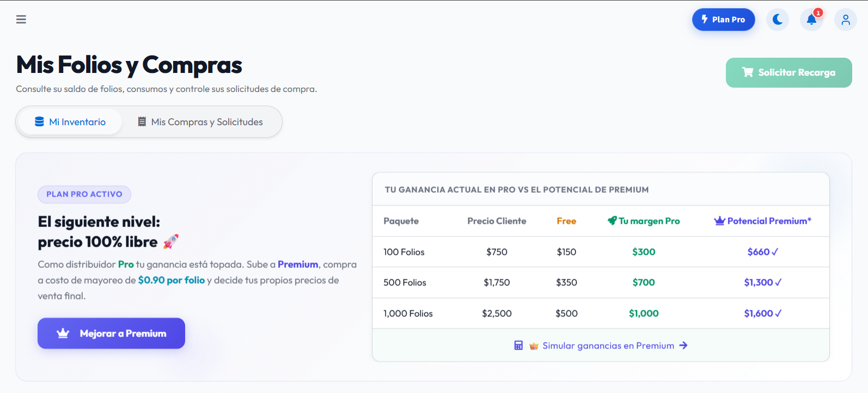This screenshot has width=868, height=393.
Task: Open the Mis Compras y Solicitudes tab
Action: 200,122
